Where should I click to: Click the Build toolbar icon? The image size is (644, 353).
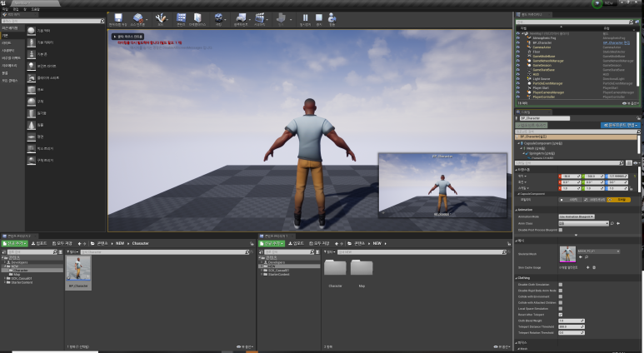pos(281,17)
